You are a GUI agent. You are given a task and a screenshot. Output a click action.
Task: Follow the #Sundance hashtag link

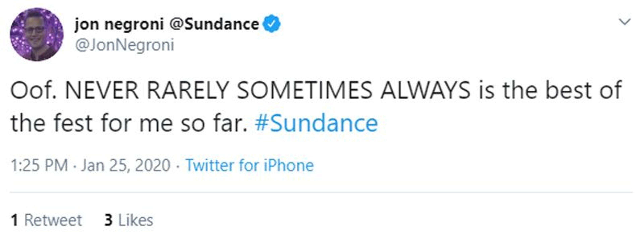pos(316,123)
